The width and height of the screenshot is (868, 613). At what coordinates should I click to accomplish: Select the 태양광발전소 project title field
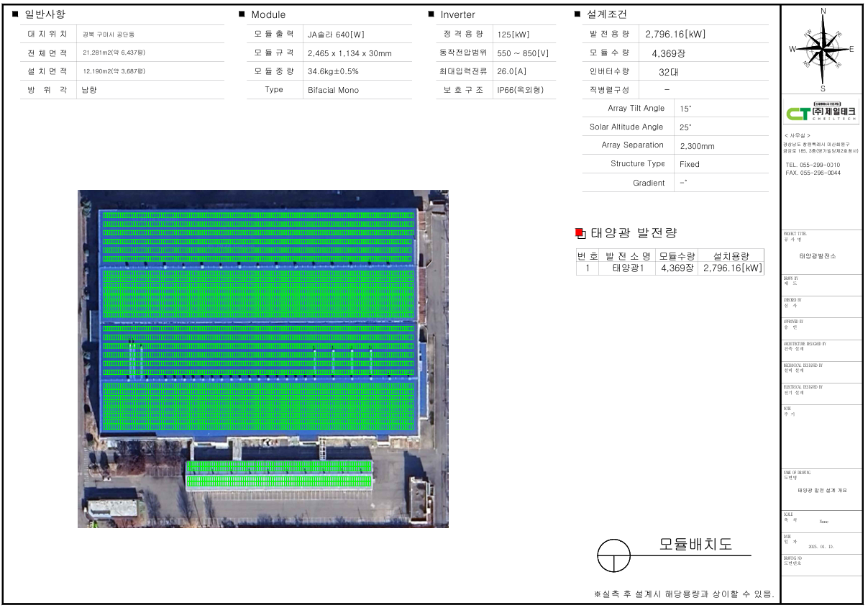coord(823,255)
